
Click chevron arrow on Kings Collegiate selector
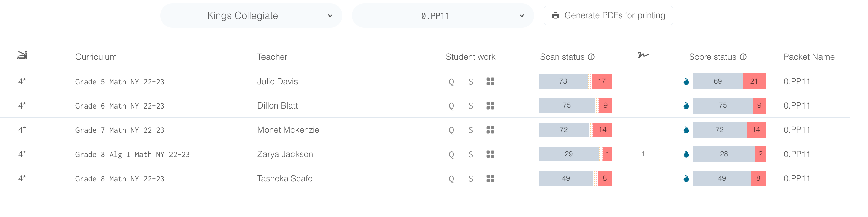tap(330, 16)
